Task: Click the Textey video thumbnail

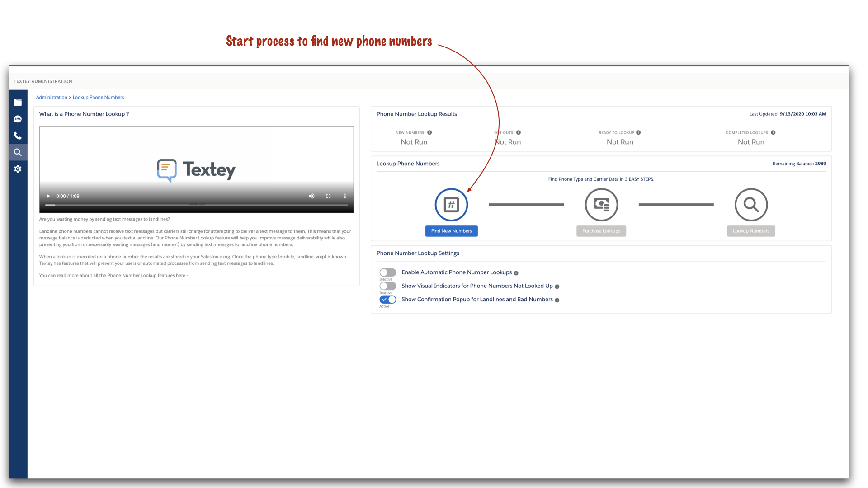Action: tap(196, 169)
